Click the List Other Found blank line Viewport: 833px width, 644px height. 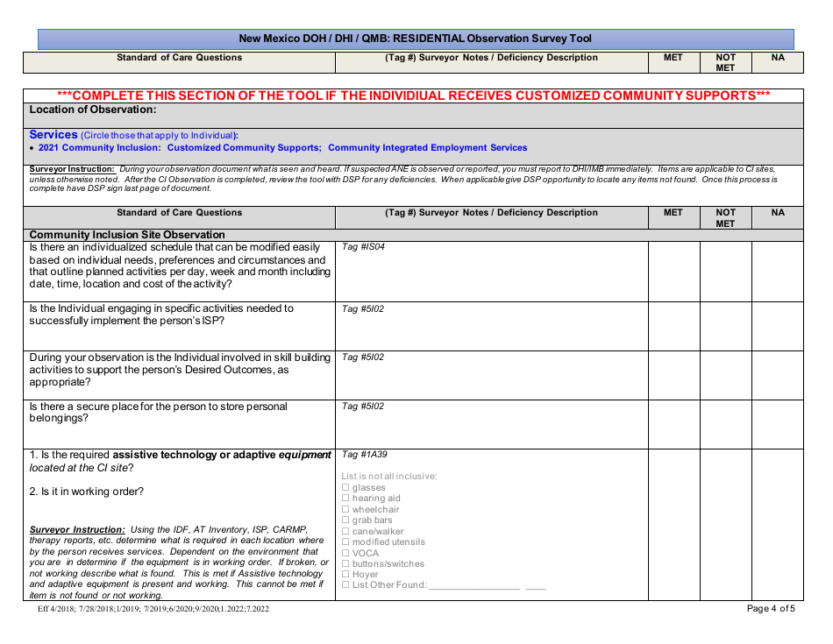(473, 584)
